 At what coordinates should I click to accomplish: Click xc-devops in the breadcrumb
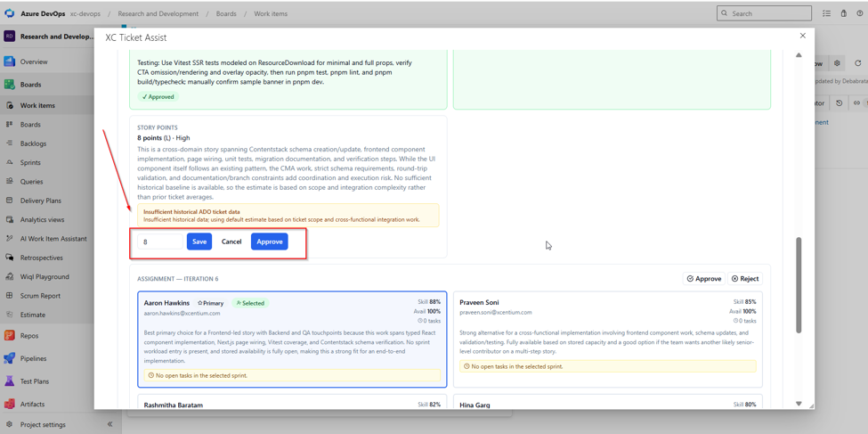point(85,13)
